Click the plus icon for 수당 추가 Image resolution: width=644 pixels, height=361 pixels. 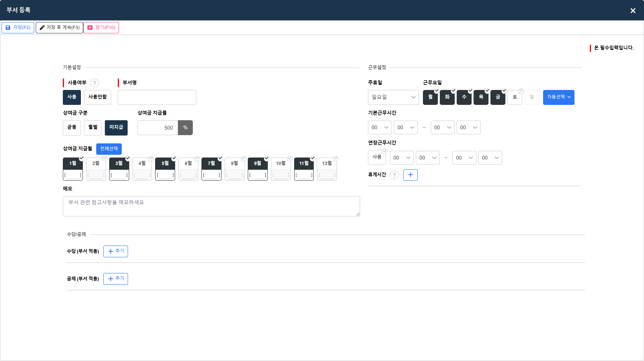pos(111,251)
